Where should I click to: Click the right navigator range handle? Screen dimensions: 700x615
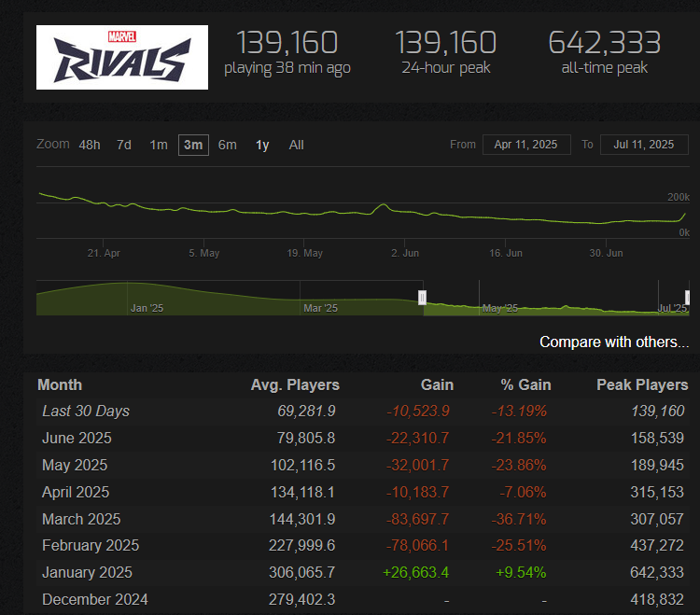688,298
